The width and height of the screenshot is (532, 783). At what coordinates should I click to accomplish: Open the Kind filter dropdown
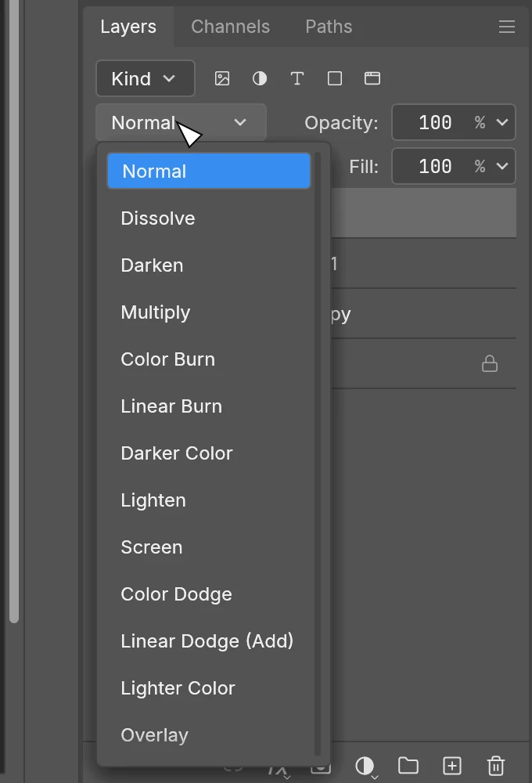tap(146, 78)
